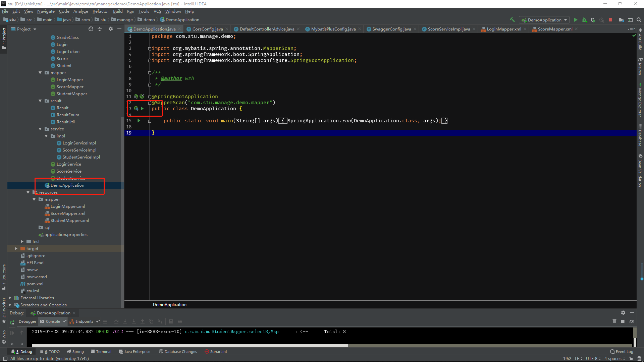Expand the target folder in the project tree

click(x=16, y=249)
